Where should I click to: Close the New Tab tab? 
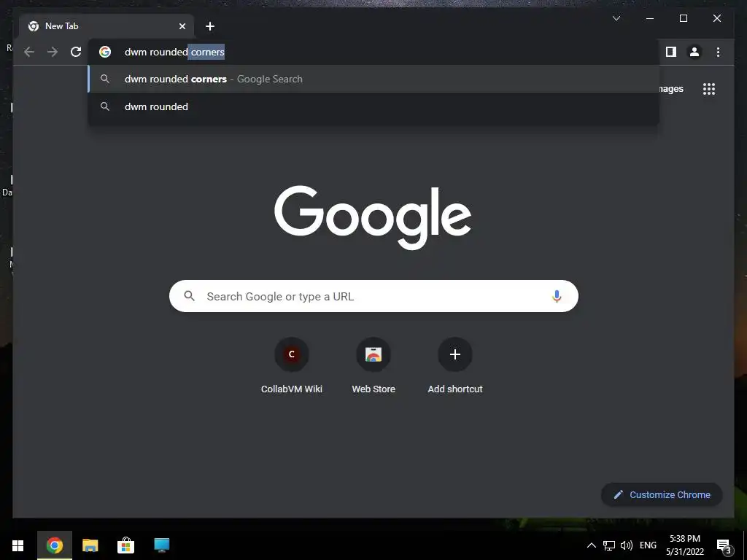pyautogui.click(x=182, y=26)
